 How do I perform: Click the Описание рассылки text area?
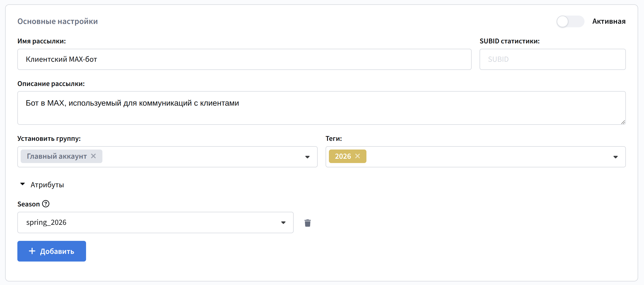pos(321,108)
